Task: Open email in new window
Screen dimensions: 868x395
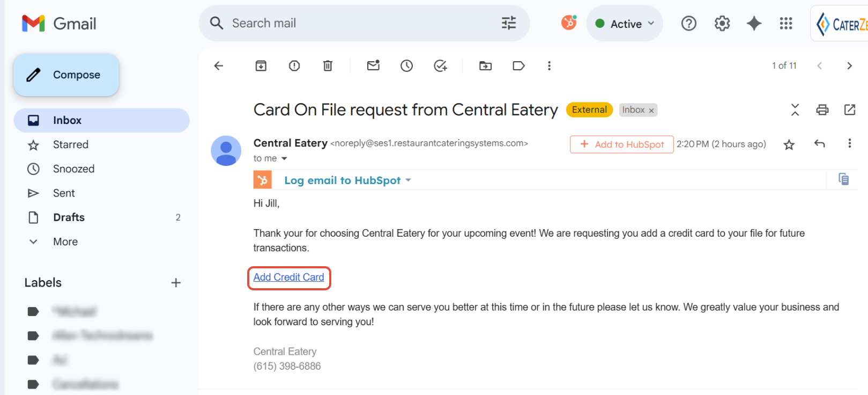Action: 850,110
